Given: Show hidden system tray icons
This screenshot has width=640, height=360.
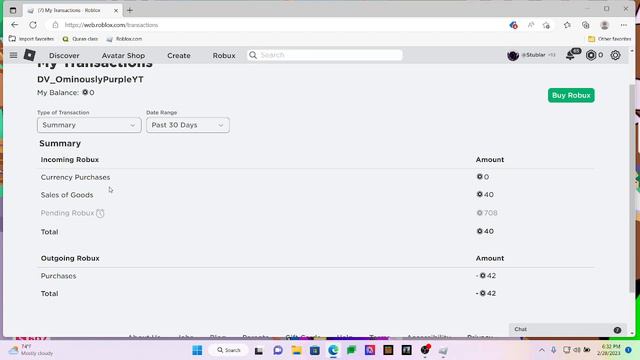Looking at the screenshot, I should coord(542,350).
